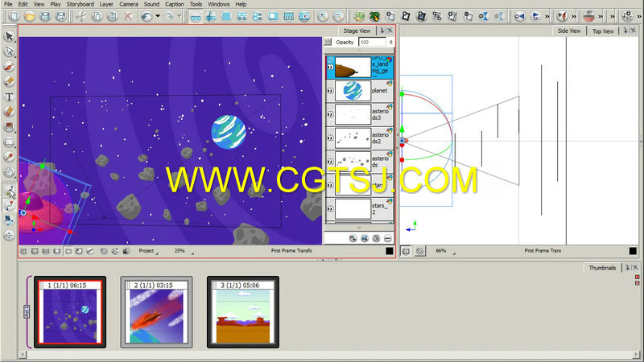This screenshot has height=362, width=644.
Task: Click the Copy icon
Action: (97, 16)
